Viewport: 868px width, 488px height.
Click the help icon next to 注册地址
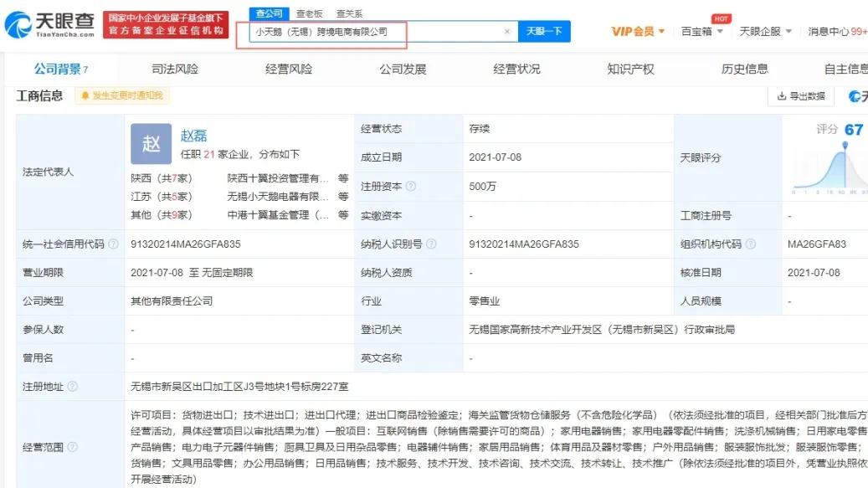tap(73, 386)
